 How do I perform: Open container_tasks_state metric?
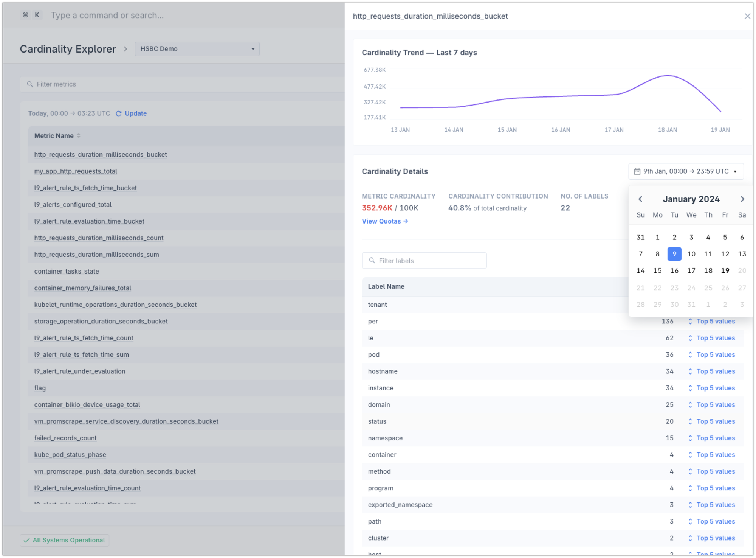pyautogui.click(x=67, y=271)
